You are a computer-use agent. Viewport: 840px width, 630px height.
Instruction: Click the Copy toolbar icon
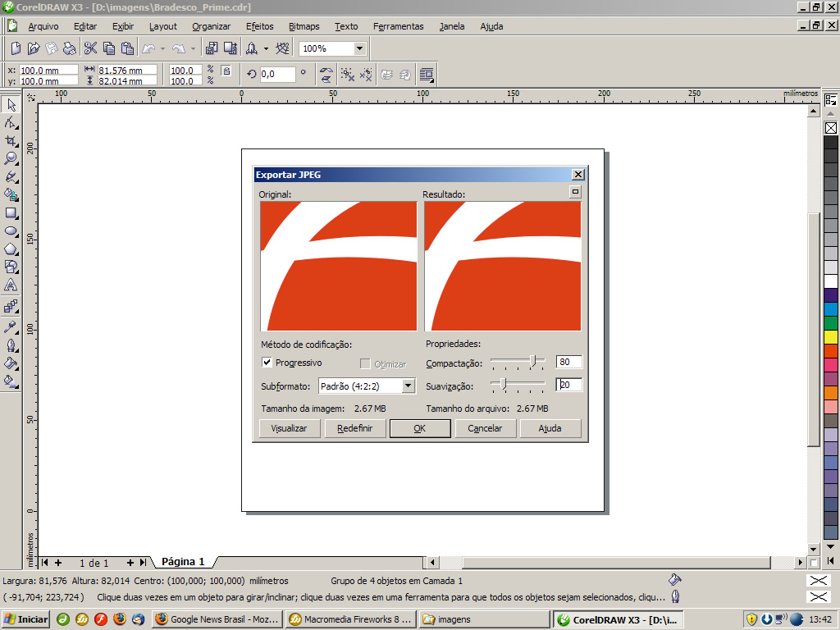tap(109, 48)
